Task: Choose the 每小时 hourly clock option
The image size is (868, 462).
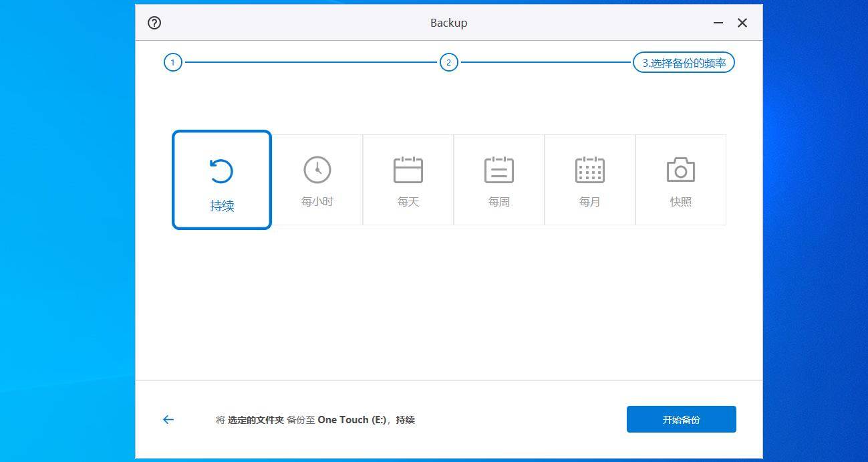Action: pyautogui.click(x=317, y=180)
